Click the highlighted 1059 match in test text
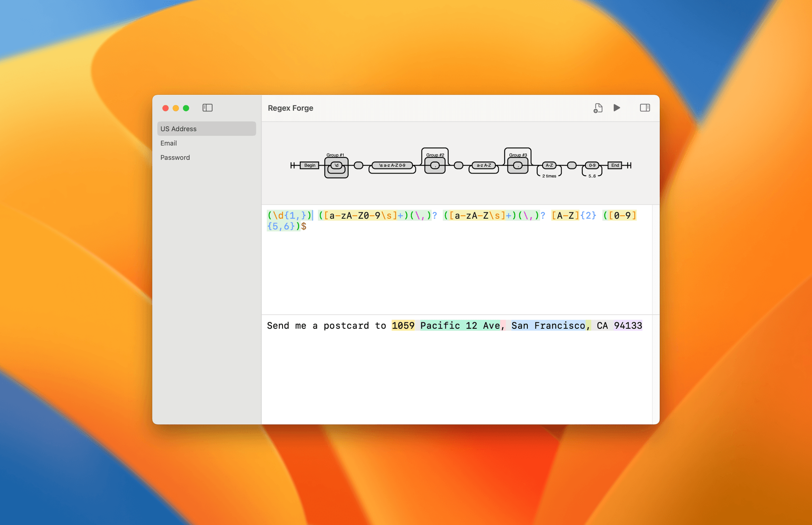The image size is (812, 525). pyautogui.click(x=403, y=326)
